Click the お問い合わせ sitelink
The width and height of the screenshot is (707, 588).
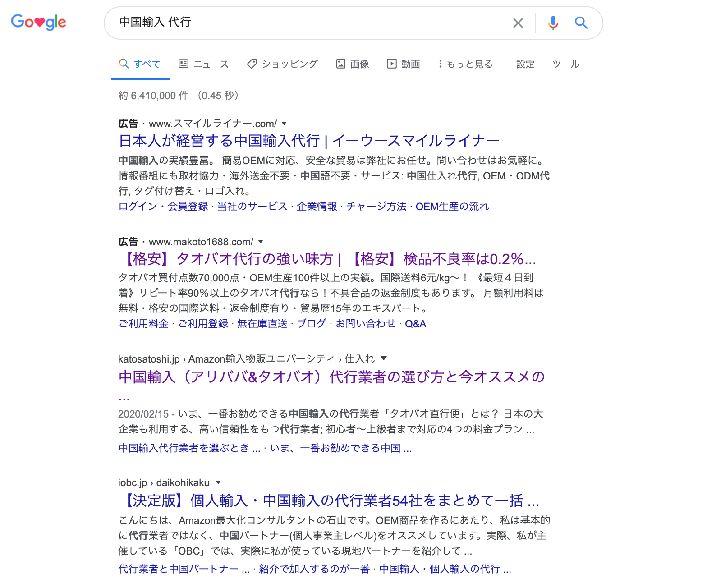coord(366,324)
